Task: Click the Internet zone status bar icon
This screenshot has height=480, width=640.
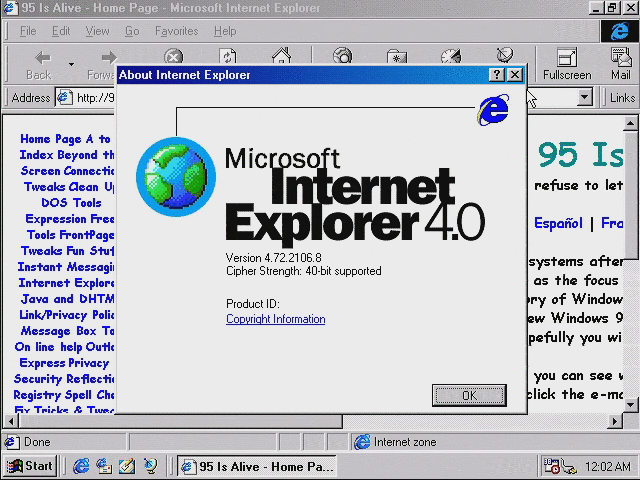Action: pos(362,442)
